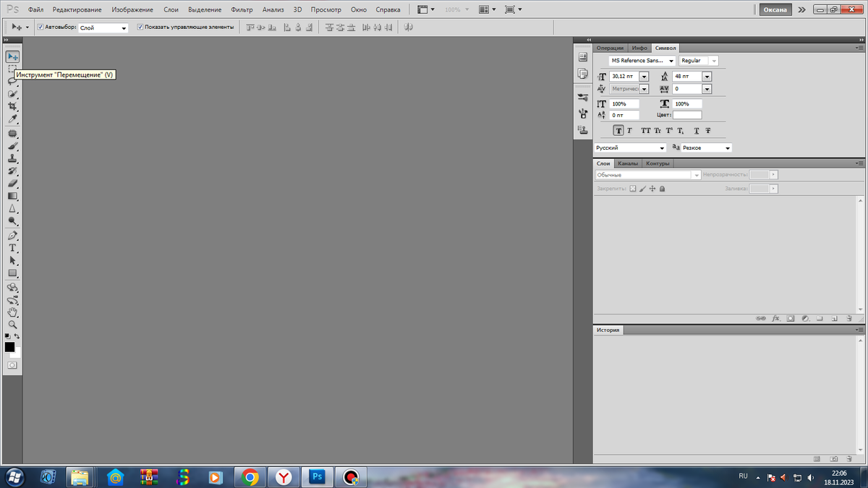The height and width of the screenshot is (488, 868).
Task: Open the leading 48 pt dropdown
Action: 707,76
